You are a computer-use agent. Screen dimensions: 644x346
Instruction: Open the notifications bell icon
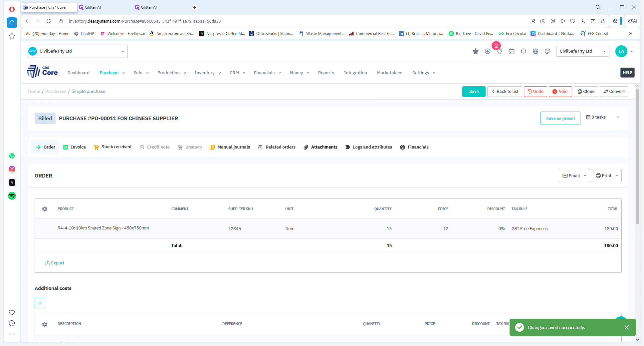click(523, 51)
